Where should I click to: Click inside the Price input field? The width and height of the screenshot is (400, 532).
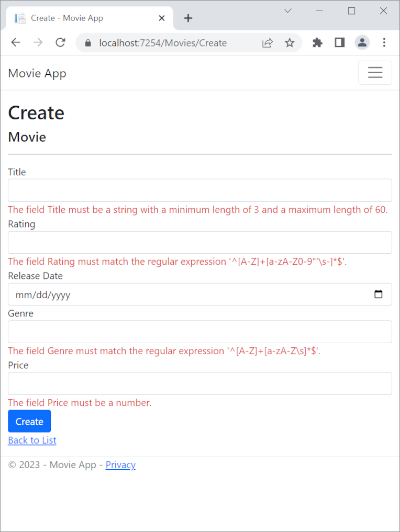[199, 383]
